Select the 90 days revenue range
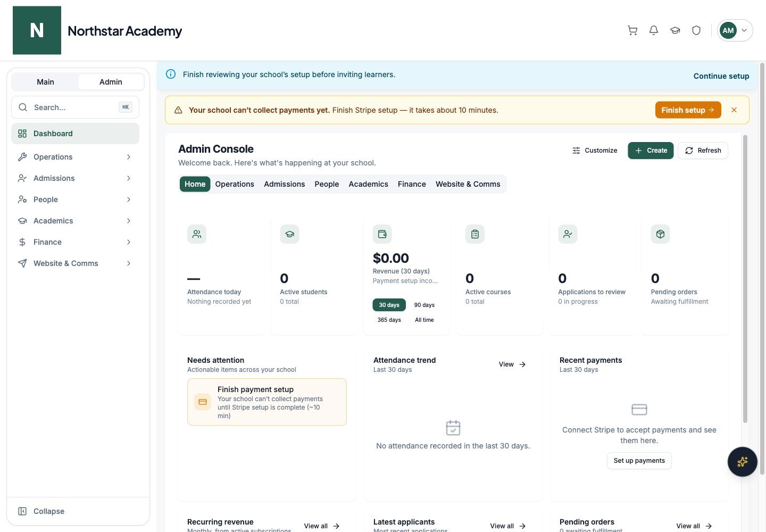The width and height of the screenshot is (766, 532). (x=424, y=305)
